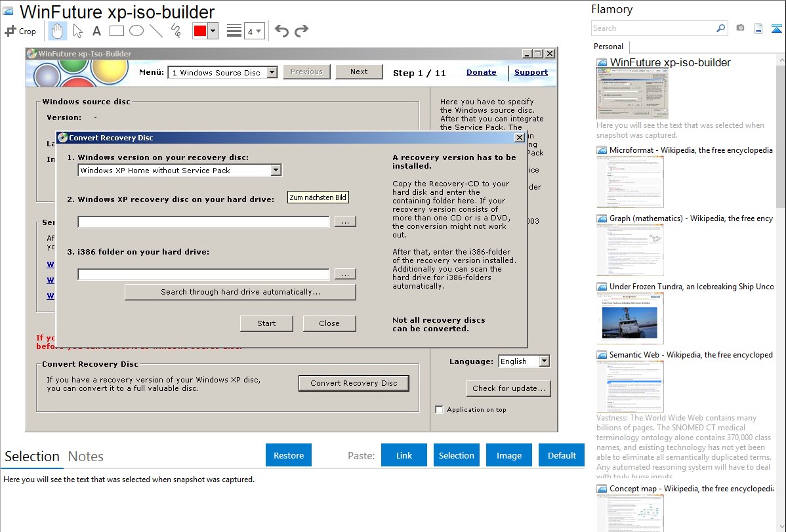Viewport: 786px width, 532px height.
Task: Click the Start button
Action: point(266,323)
